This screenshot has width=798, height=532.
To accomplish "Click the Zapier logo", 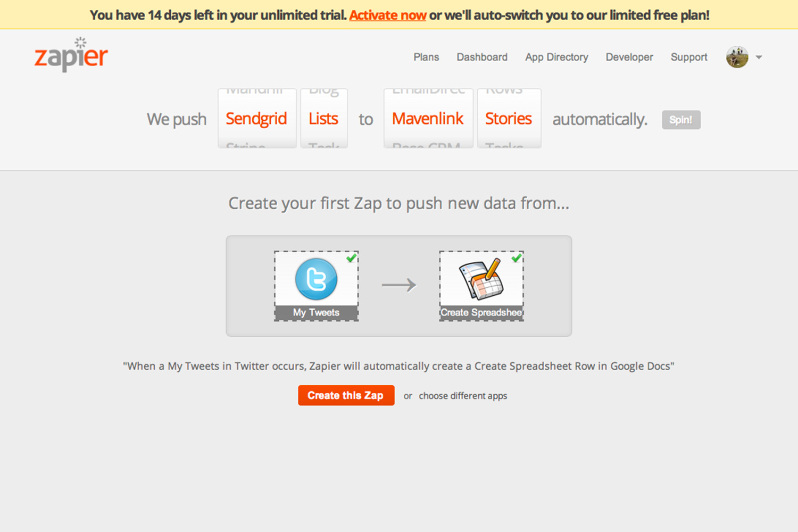I will [x=71, y=55].
